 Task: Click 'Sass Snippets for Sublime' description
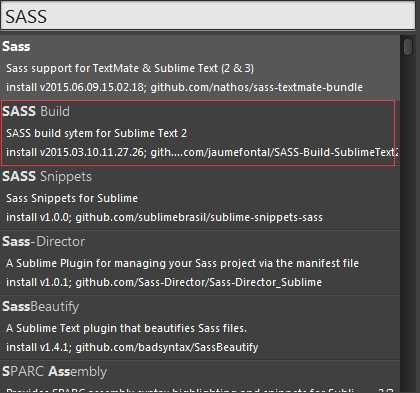coord(72,198)
